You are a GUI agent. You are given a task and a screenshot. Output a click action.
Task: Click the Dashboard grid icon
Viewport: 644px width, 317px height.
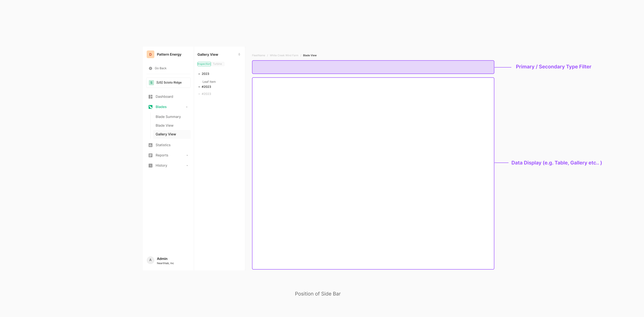point(151,97)
